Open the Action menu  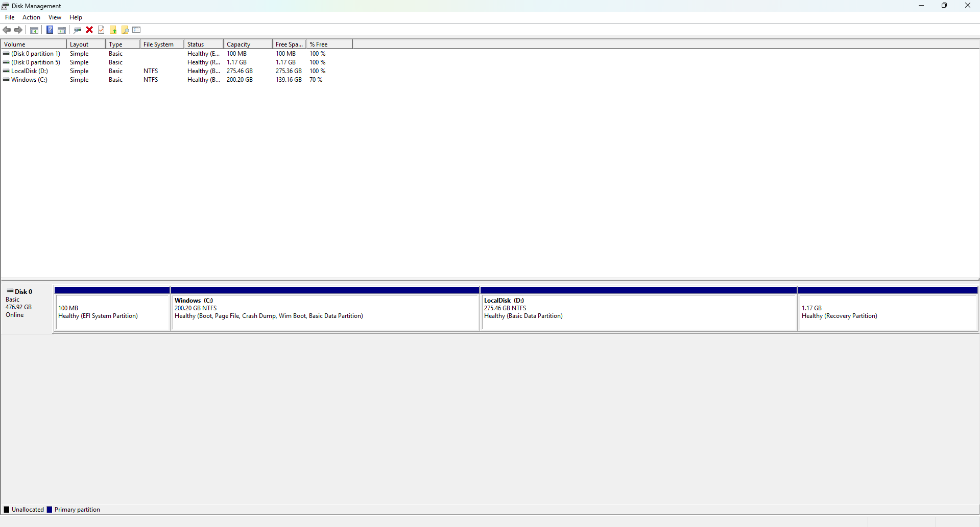point(31,17)
